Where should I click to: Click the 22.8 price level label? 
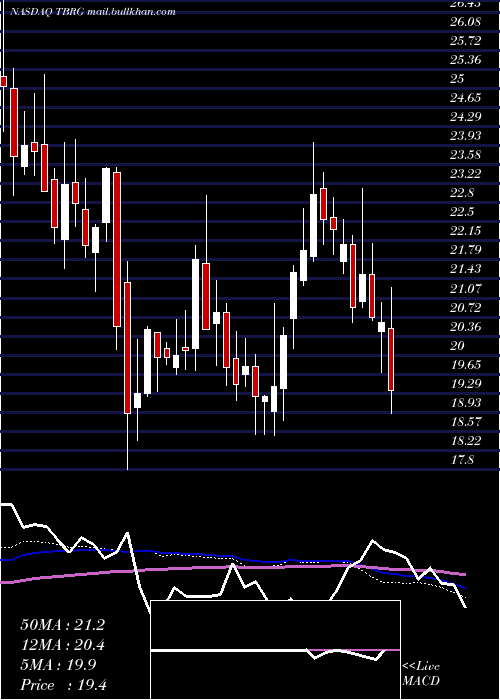[x=462, y=193]
